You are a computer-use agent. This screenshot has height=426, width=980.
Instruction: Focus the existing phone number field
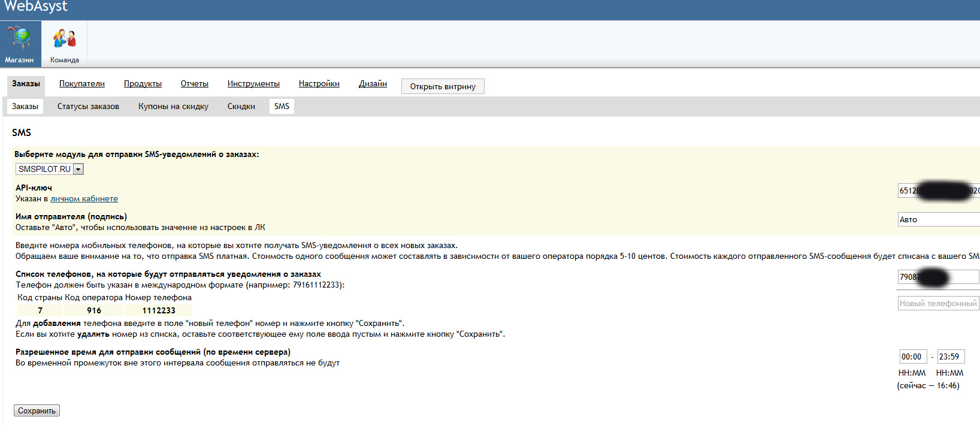pos(938,277)
